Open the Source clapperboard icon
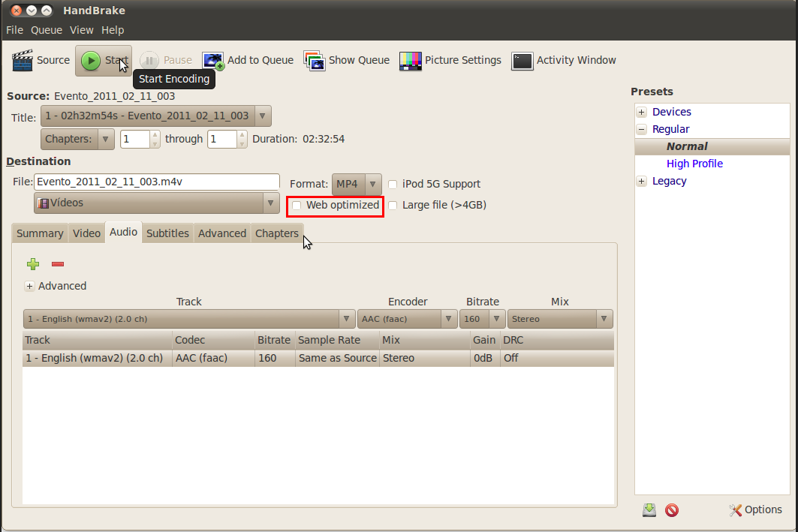The image size is (798, 532). pyautogui.click(x=23, y=60)
